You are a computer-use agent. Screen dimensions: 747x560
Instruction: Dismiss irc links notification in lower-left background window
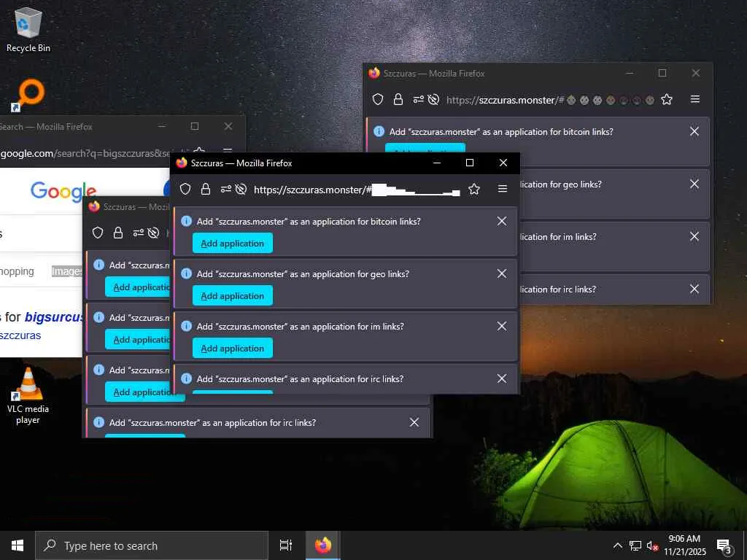(414, 422)
